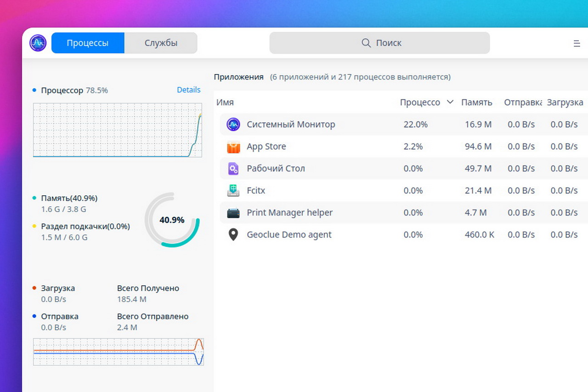Click the System Monitor logo in the title bar

(x=38, y=43)
